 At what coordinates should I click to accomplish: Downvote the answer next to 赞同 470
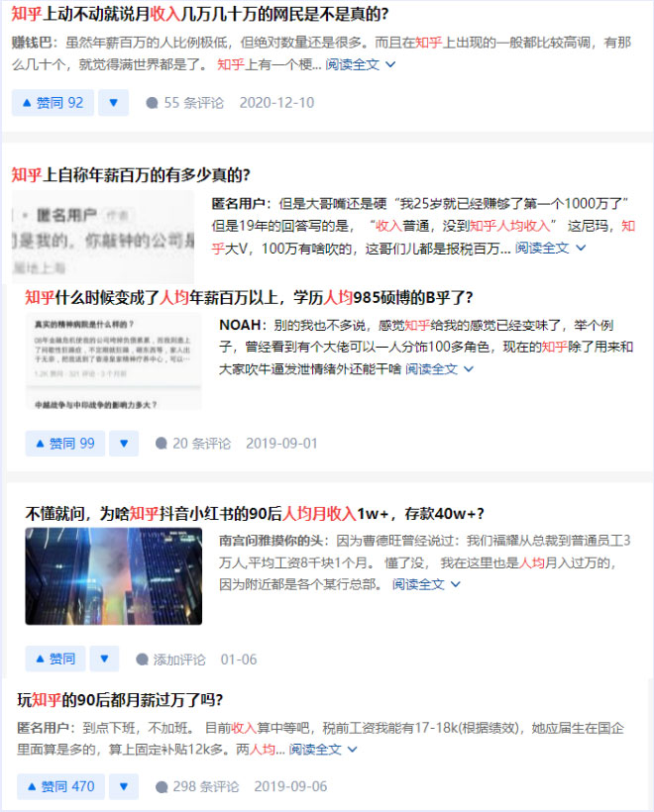click(x=123, y=786)
